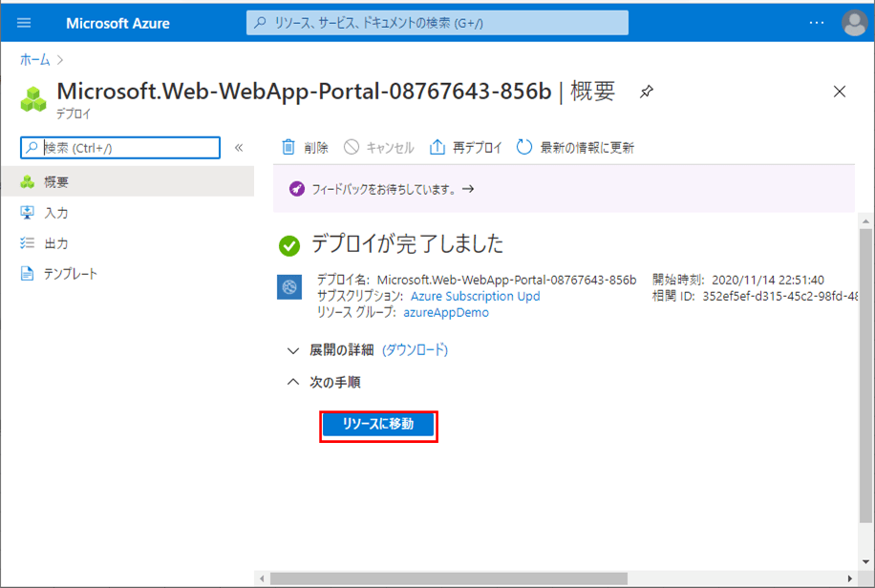Click the feedback rocket icon
Image resolution: width=875 pixels, height=588 pixels.
click(x=296, y=189)
